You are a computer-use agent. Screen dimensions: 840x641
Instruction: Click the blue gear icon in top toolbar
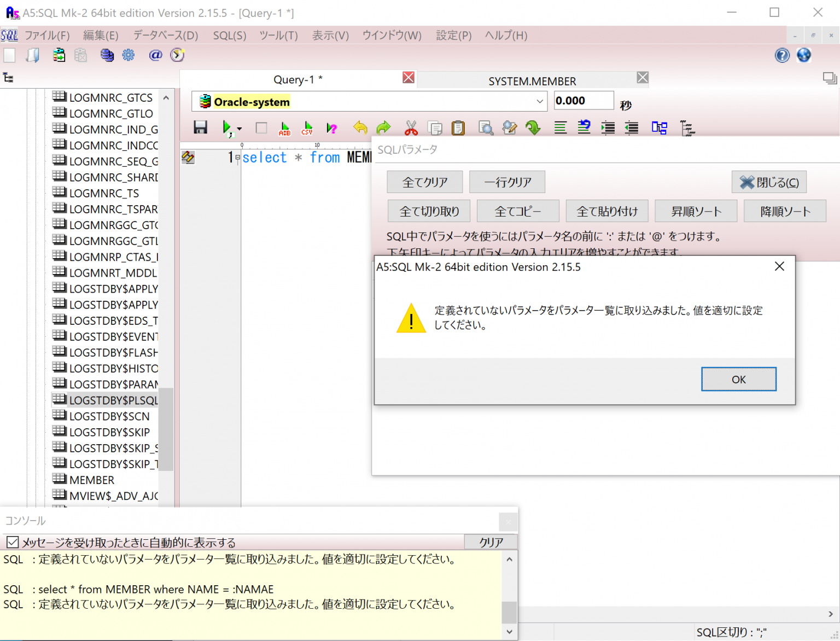129,55
